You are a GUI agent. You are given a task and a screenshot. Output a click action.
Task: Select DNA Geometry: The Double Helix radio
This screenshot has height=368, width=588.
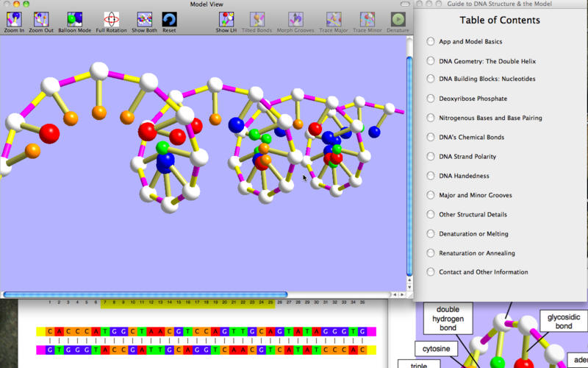431,61
